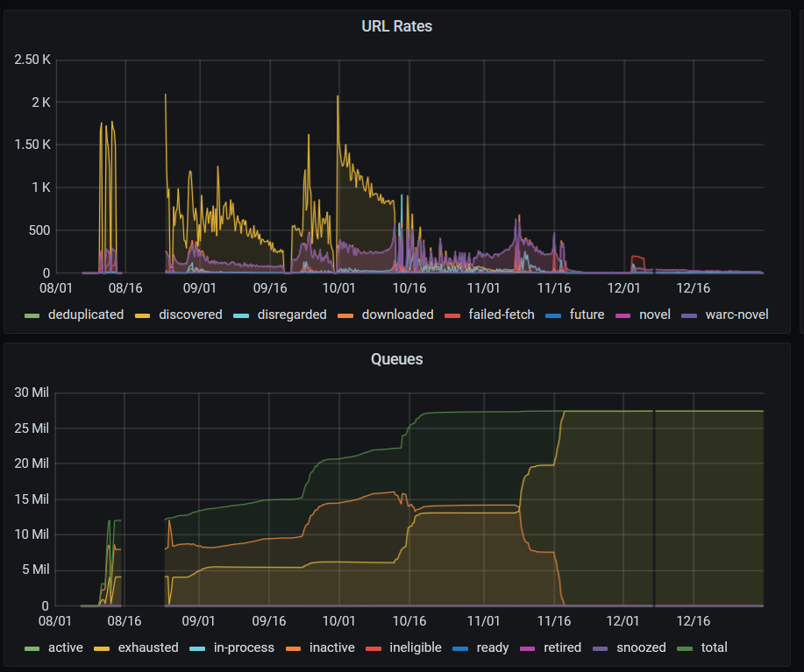Screen dimensions: 804x672
Task: Open the Queues panel title menu
Action: point(396,359)
